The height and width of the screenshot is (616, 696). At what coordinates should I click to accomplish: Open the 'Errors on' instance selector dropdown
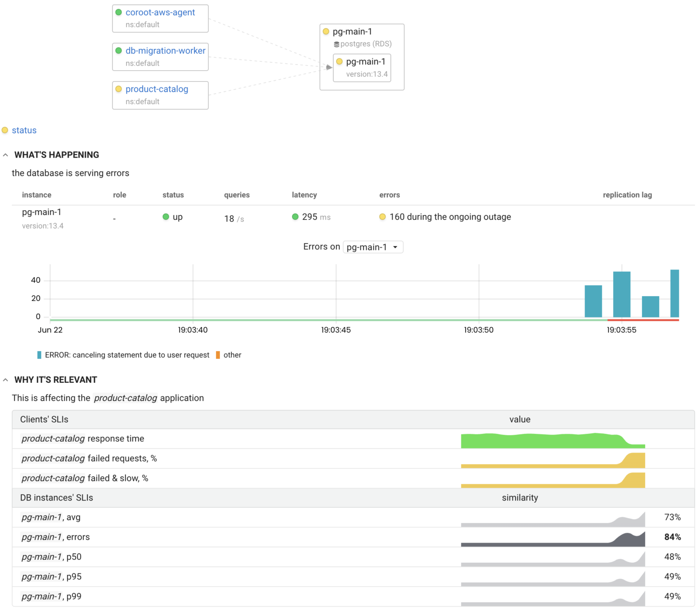click(372, 247)
